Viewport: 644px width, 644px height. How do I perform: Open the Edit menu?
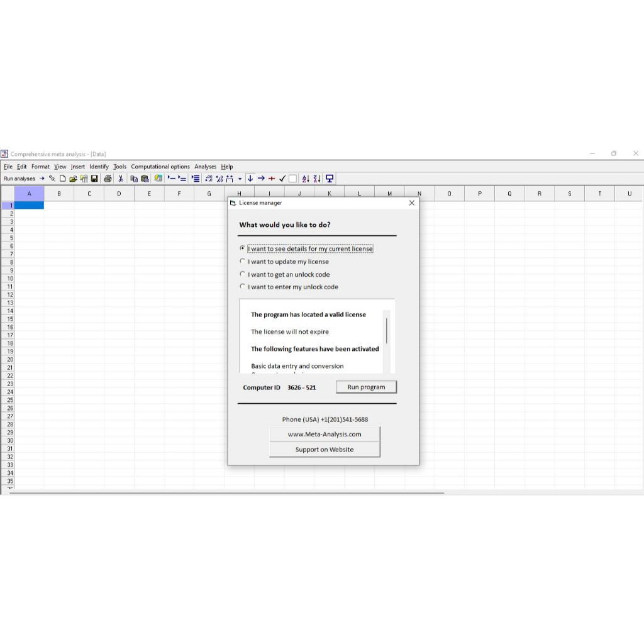[22, 167]
